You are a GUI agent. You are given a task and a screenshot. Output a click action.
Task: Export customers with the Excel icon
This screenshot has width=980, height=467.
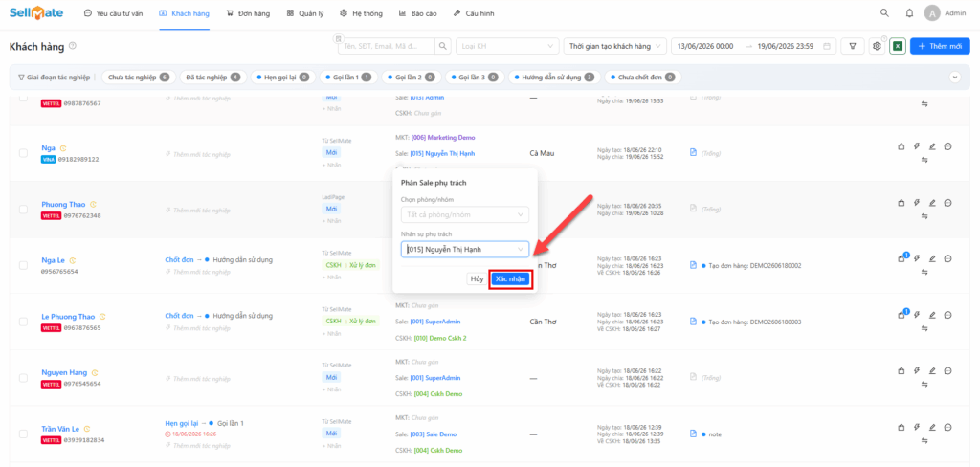898,46
